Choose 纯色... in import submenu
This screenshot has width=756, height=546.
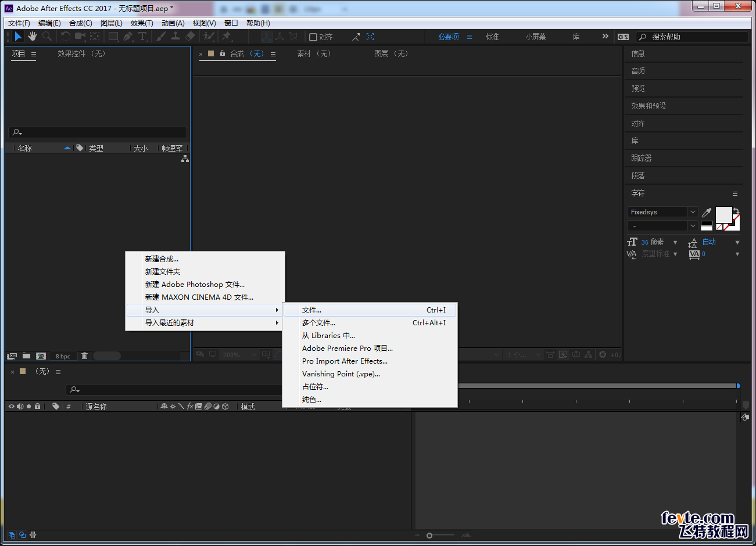pos(370,400)
